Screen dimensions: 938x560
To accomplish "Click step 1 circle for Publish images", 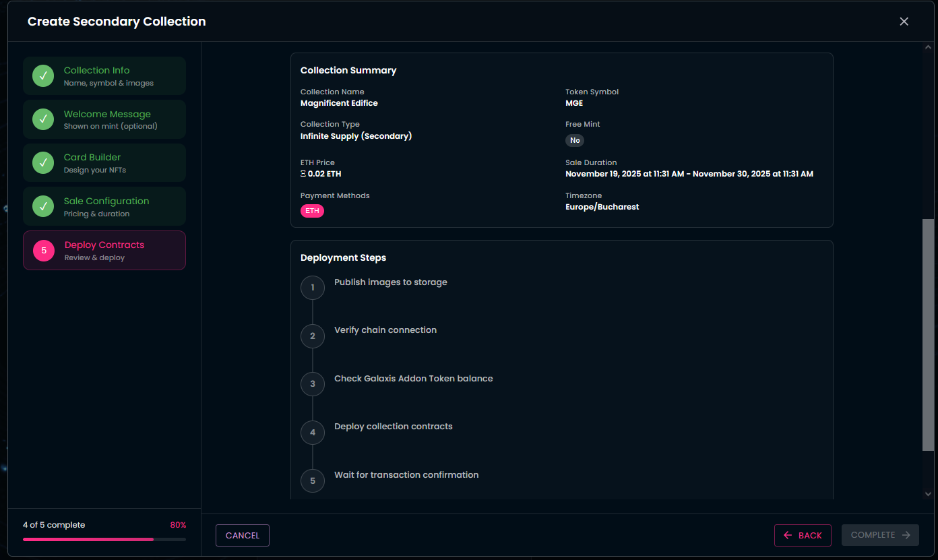I will [313, 288].
